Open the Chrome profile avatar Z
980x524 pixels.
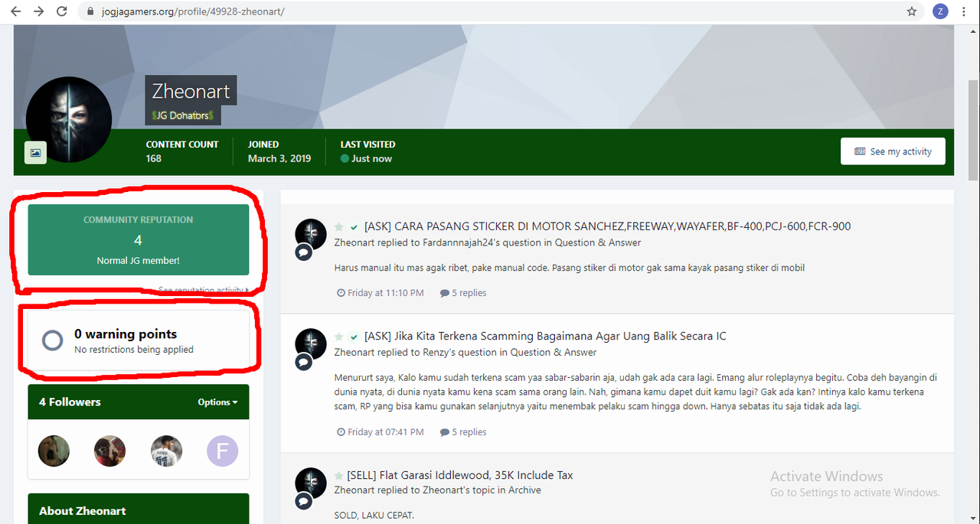tap(940, 11)
